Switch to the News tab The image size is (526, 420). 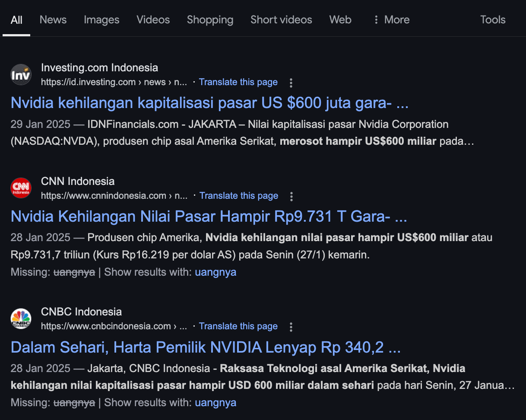click(53, 19)
